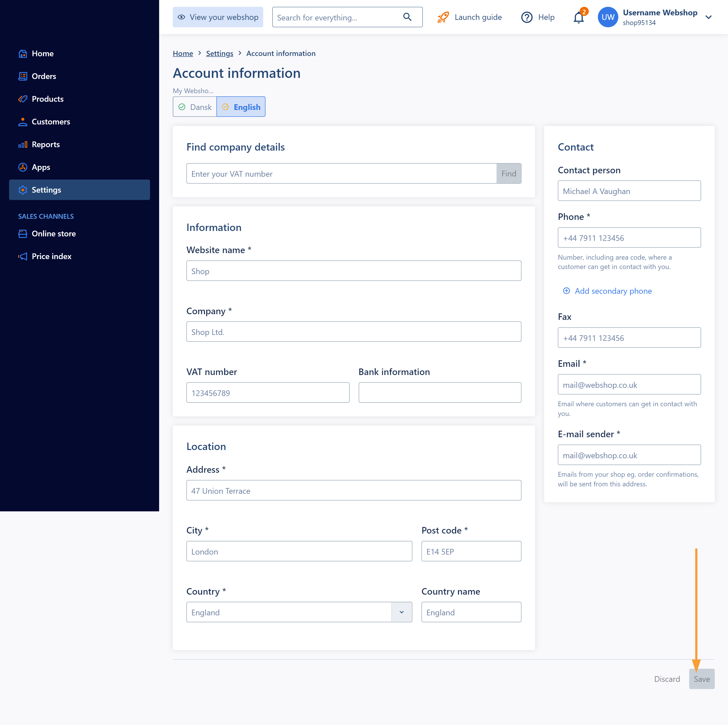This screenshot has width=728, height=725.
Task: Select the English language tab
Action: coord(241,106)
